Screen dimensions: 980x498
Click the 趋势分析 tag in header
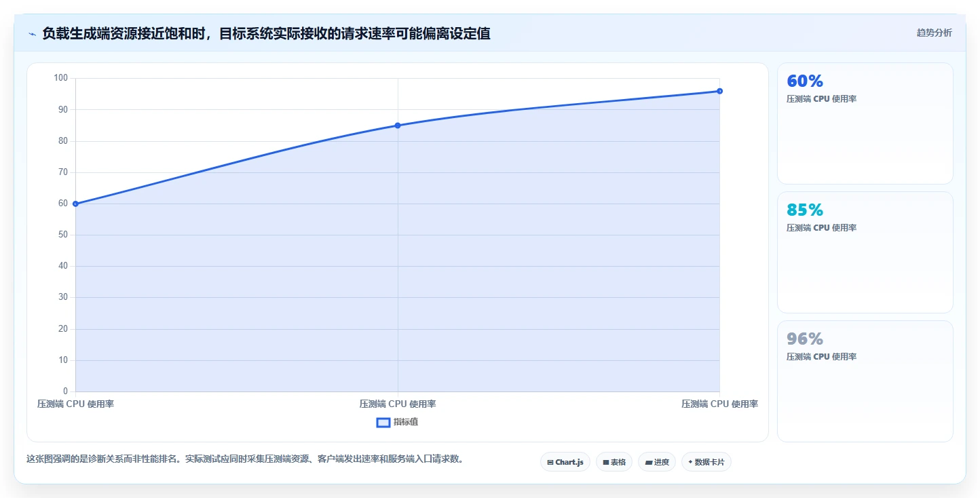click(934, 33)
